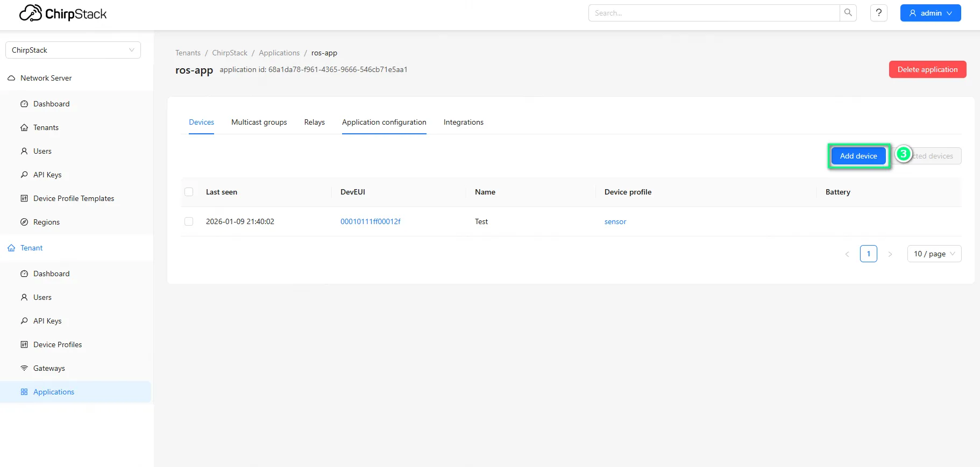This screenshot has height=467, width=980.
Task: Open Tenant Device Profiles in sidebar
Action: [x=58, y=344]
